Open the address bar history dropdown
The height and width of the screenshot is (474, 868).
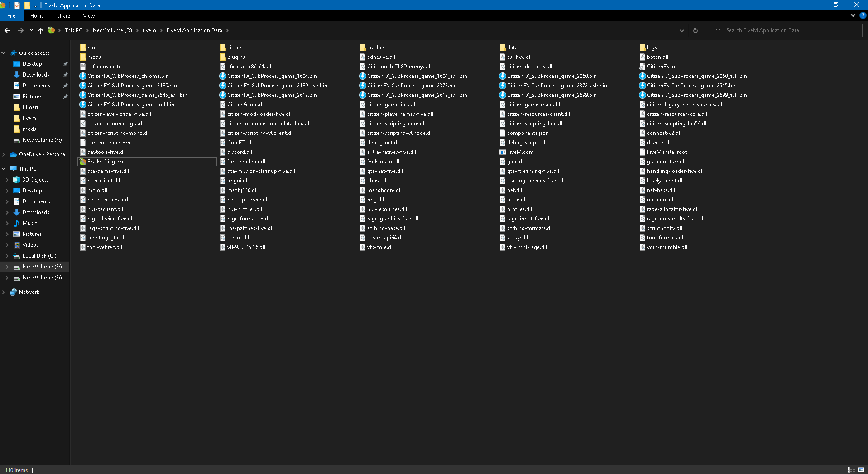[682, 30]
